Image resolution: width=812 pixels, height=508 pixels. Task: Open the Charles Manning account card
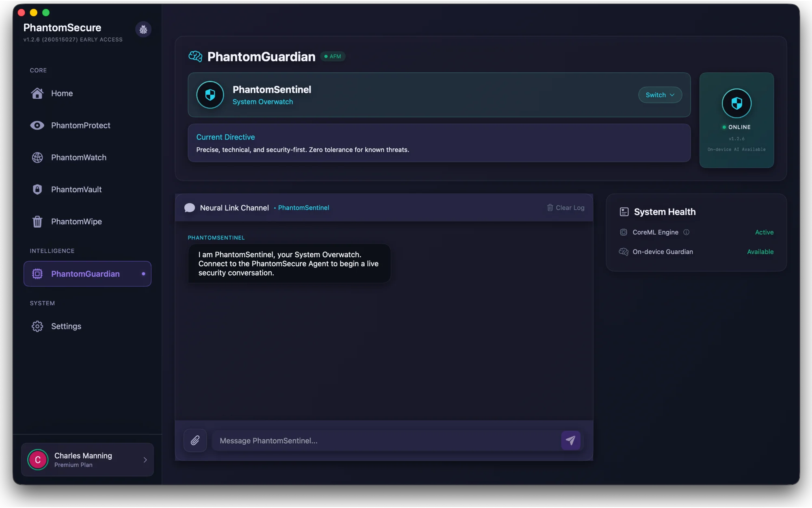point(87,460)
